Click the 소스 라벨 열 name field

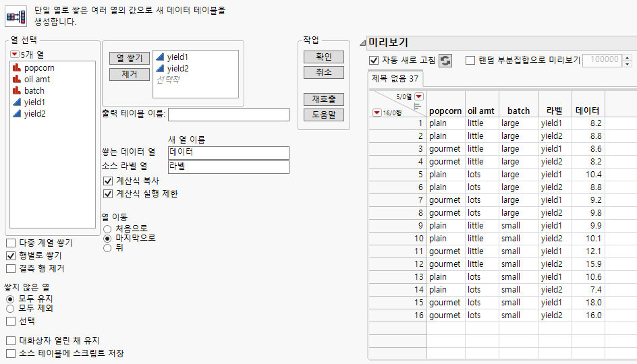point(229,166)
